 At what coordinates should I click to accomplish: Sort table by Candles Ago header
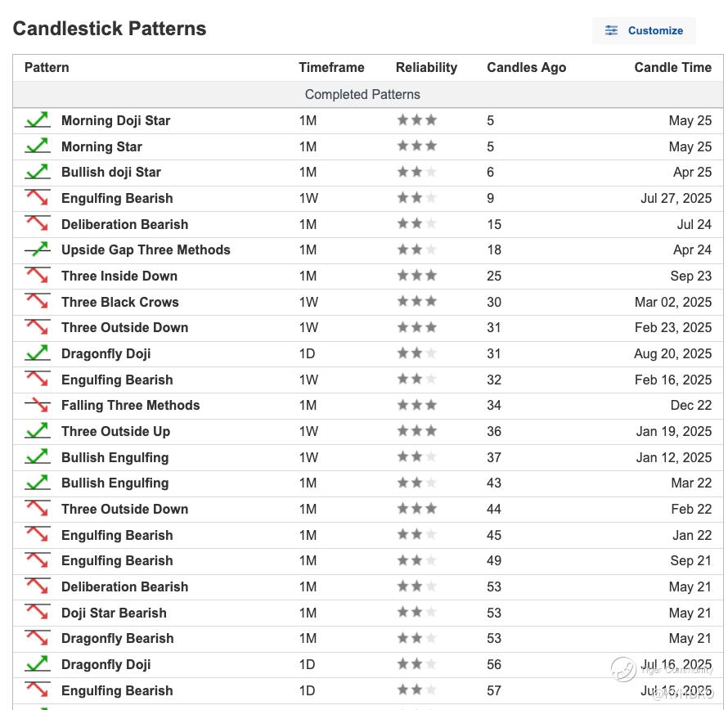526,68
